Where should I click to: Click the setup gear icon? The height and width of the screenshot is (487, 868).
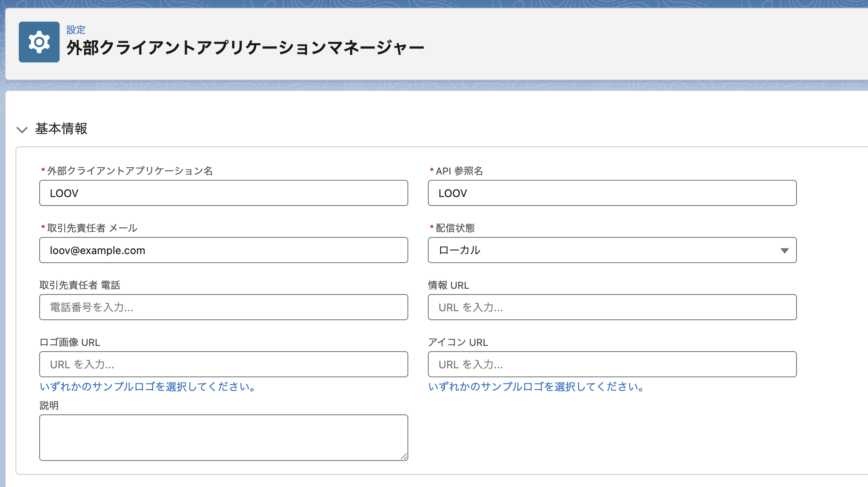pyautogui.click(x=39, y=42)
